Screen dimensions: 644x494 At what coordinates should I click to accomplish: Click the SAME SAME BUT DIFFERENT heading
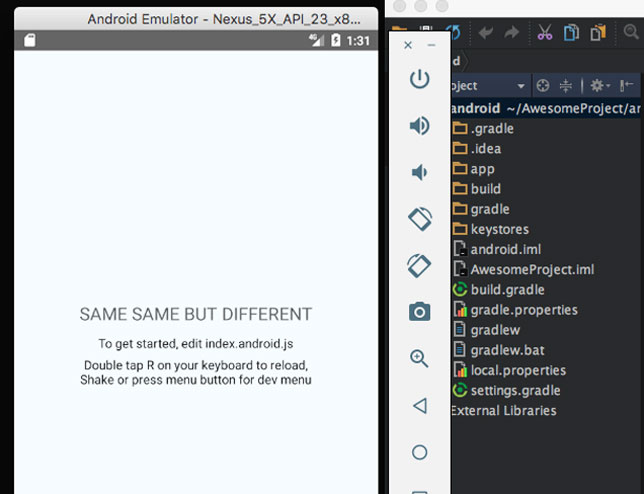pos(196,314)
